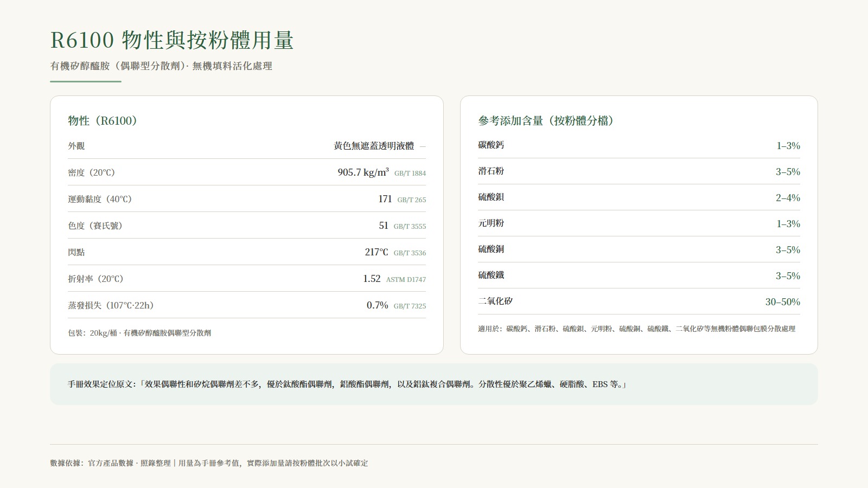Select the 1–3% value for 碳酸鈣

[788, 145]
